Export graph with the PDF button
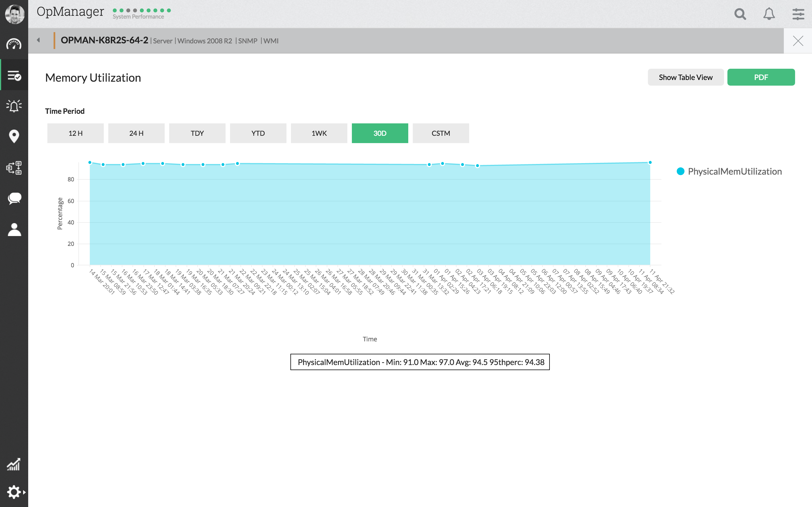Viewport: 812px width, 507px height. pos(761,77)
